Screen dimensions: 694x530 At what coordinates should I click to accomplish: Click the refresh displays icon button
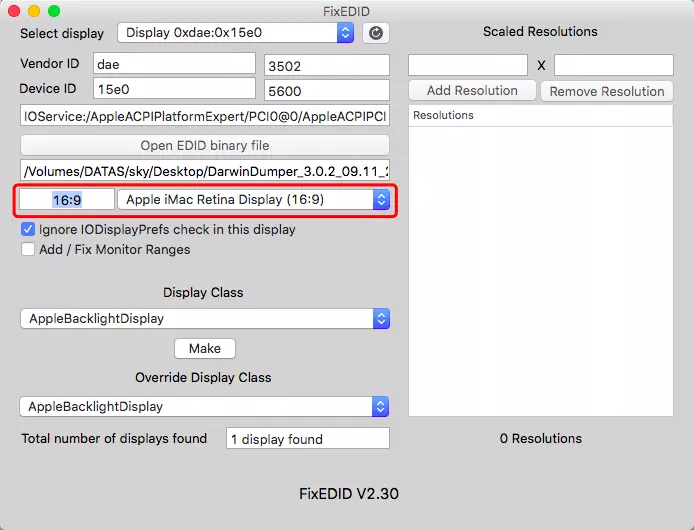point(376,33)
